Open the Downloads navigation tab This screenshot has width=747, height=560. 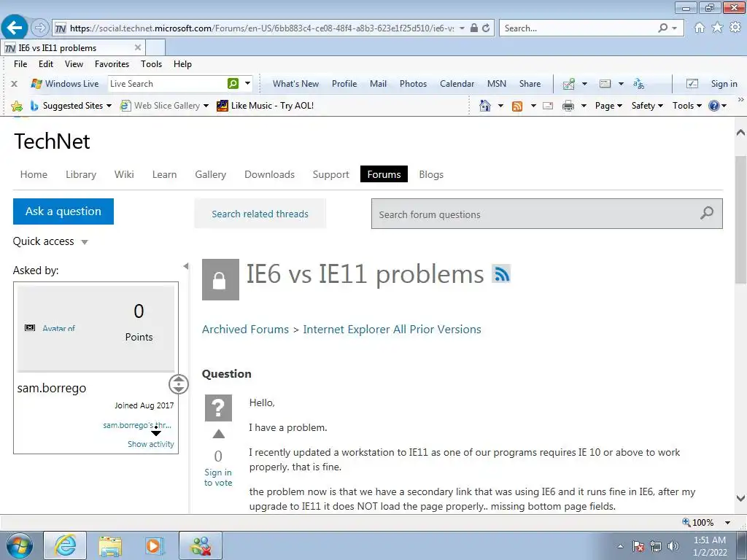270,174
